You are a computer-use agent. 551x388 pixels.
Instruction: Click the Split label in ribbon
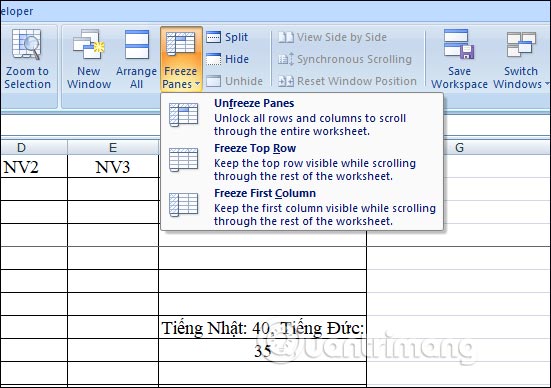236,37
